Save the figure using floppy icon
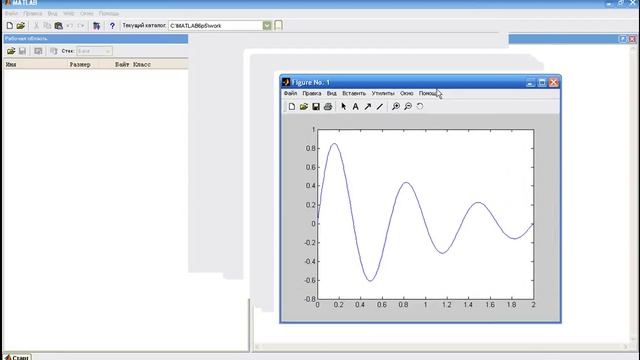 pos(316,107)
